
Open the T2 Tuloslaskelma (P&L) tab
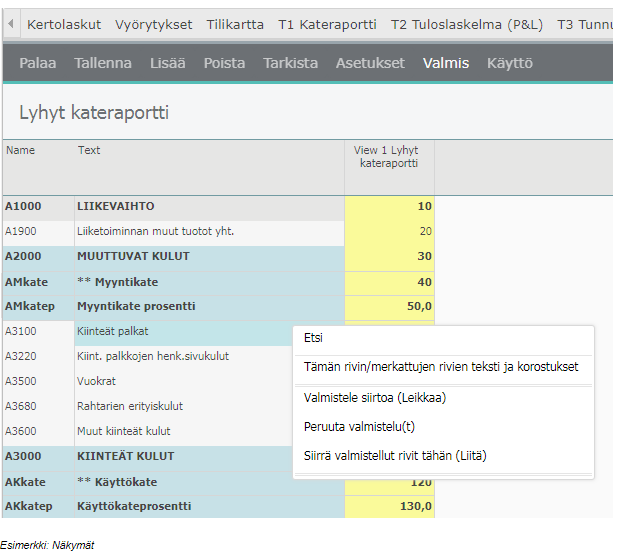point(467,24)
